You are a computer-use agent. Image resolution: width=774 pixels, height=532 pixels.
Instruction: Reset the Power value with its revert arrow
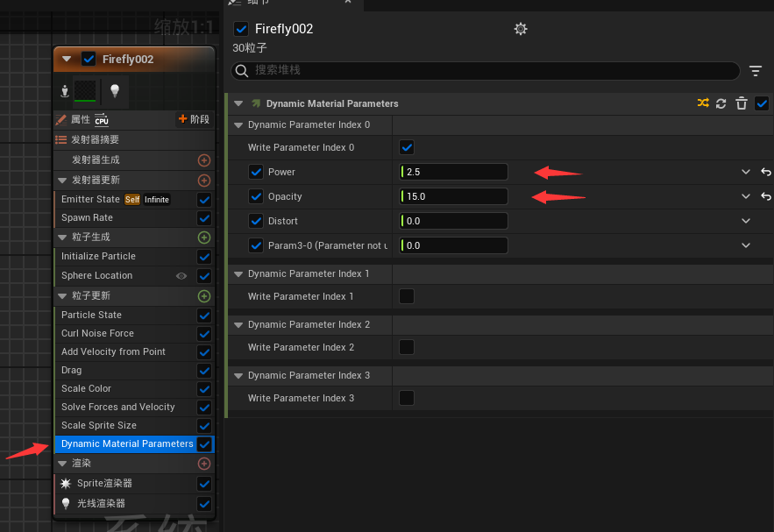click(765, 172)
